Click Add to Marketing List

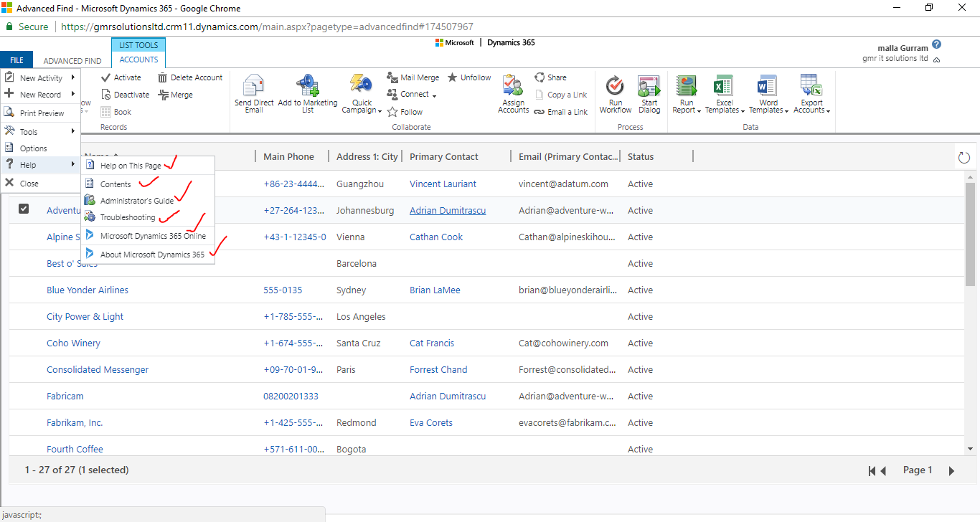308,94
